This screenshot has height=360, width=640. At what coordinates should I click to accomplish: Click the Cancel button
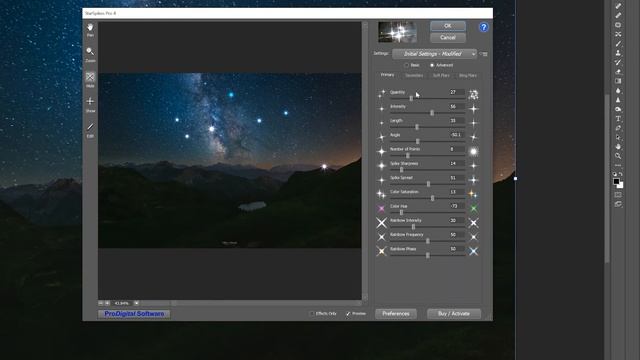click(x=448, y=38)
